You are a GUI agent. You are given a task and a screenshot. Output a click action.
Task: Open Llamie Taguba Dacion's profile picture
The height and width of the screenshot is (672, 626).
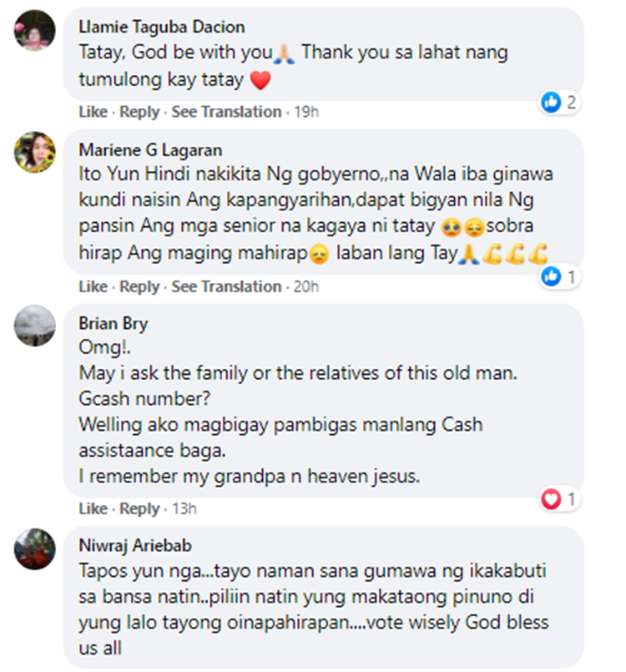pos(35,30)
